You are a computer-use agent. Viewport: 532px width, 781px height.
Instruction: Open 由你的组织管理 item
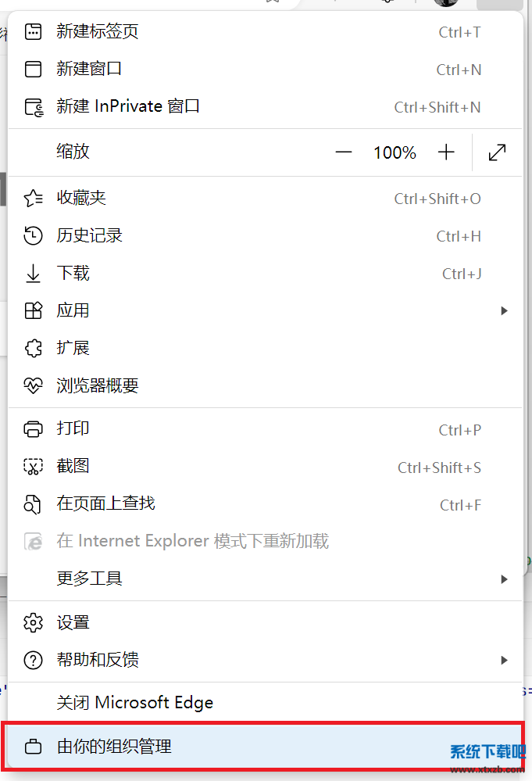click(x=114, y=747)
